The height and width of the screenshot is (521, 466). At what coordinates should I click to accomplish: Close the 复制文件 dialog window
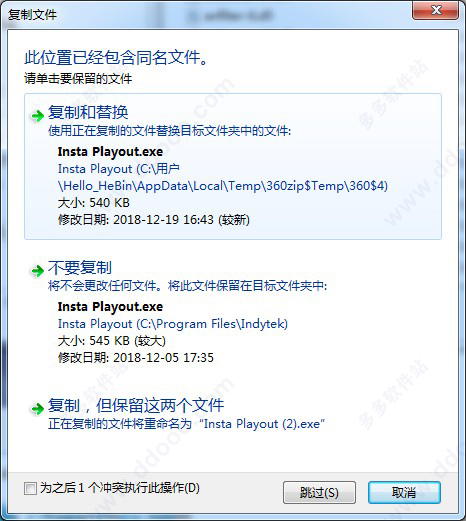coord(435,10)
